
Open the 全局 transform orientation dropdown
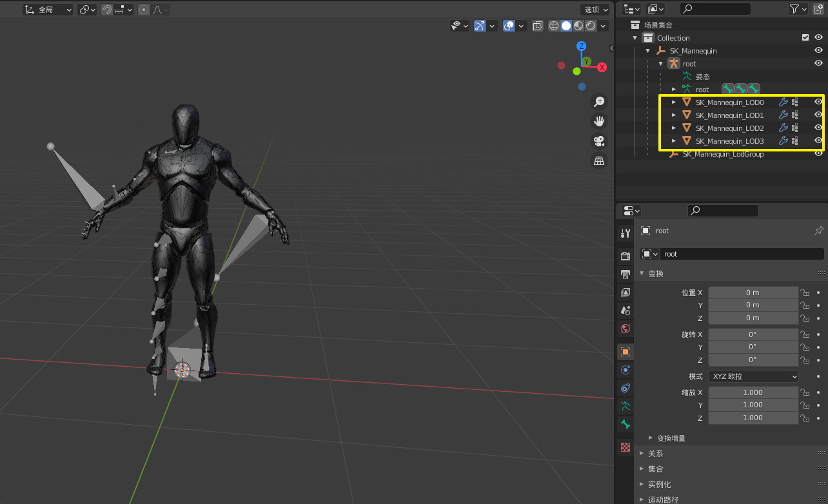(48, 8)
